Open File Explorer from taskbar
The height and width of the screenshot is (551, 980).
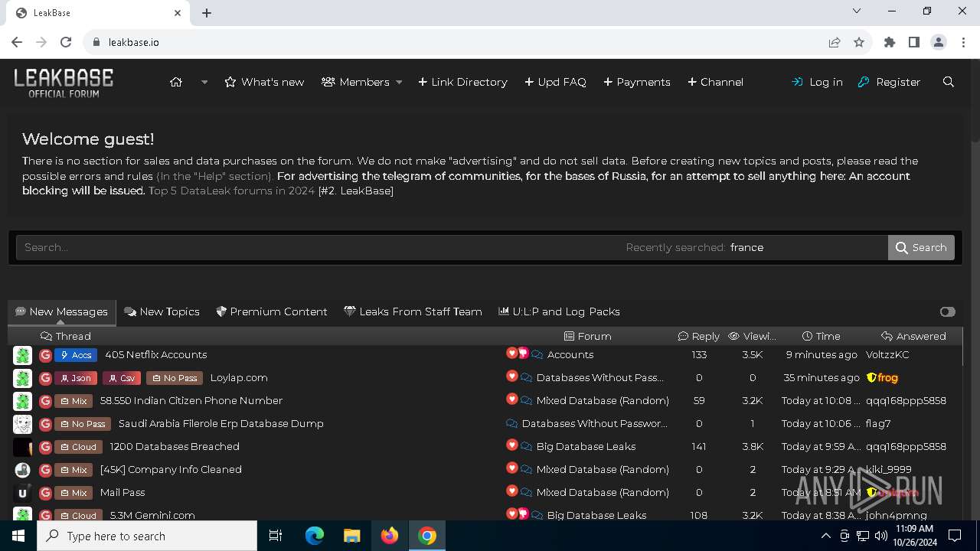[352, 536]
